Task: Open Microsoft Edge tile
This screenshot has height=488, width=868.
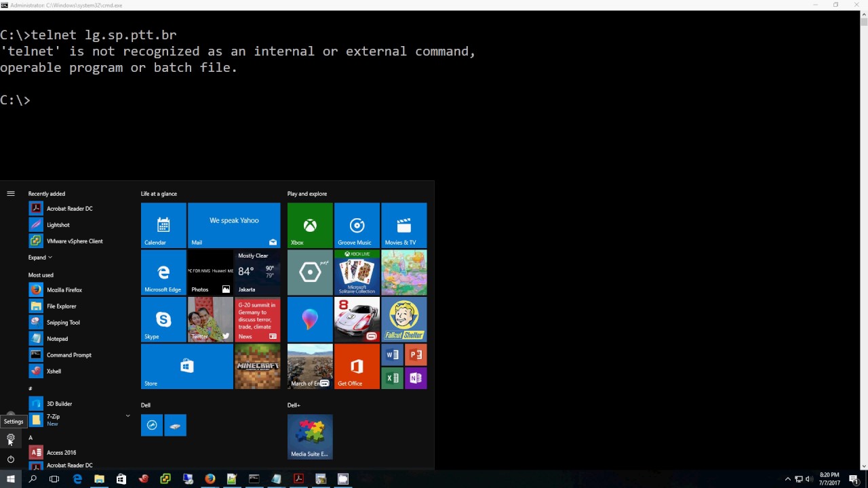Action: click(x=163, y=272)
